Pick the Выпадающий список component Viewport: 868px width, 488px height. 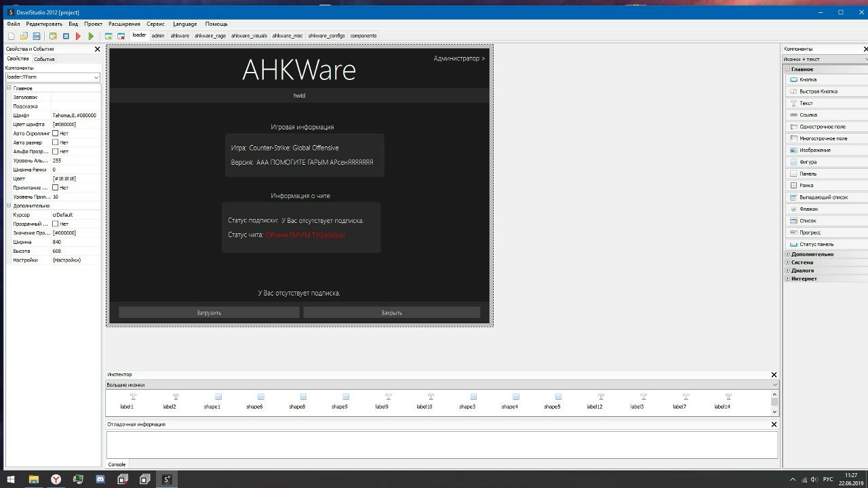coord(823,197)
